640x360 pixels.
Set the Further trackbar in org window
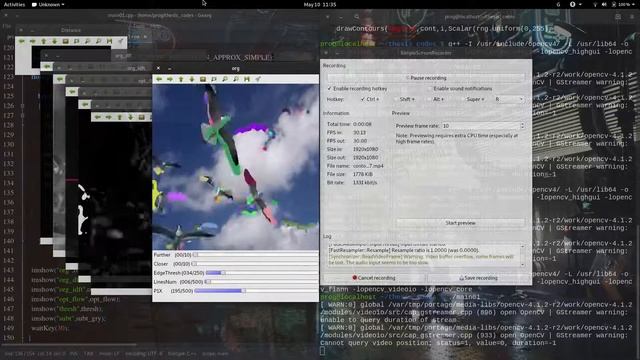[256, 255]
